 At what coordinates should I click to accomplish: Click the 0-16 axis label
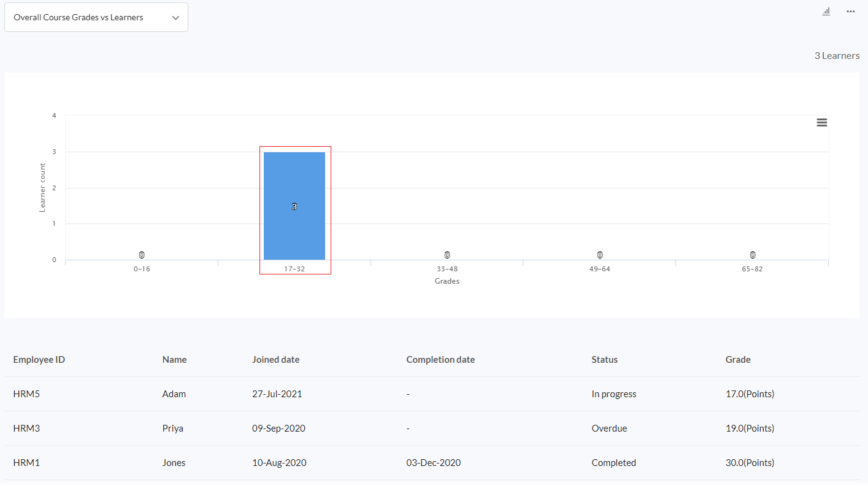(x=142, y=269)
